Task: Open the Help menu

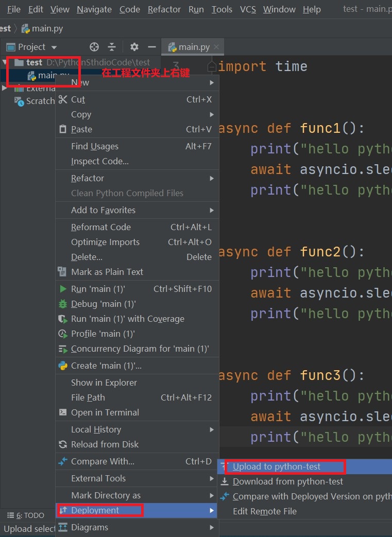Action: 312,9
